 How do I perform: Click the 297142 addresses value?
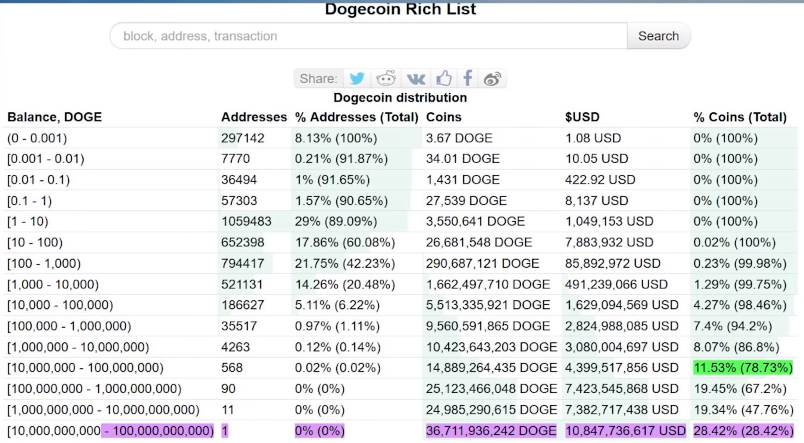(243, 138)
